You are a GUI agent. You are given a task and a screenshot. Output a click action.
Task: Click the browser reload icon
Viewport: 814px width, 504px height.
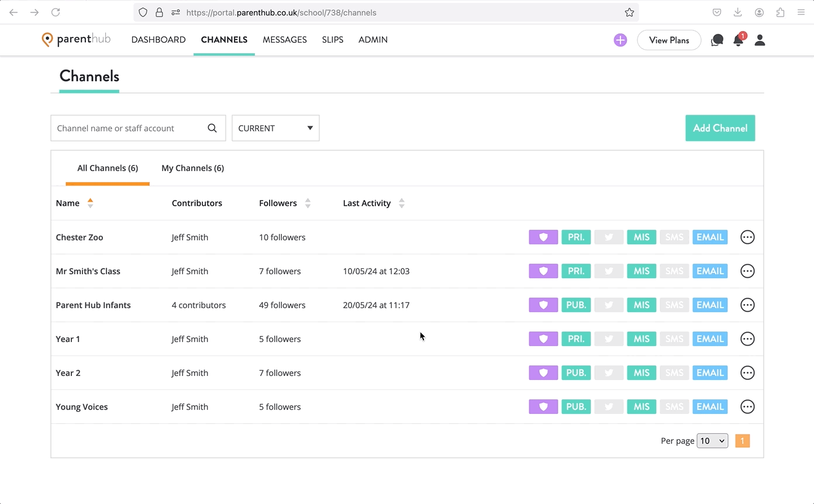tap(56, 12)
